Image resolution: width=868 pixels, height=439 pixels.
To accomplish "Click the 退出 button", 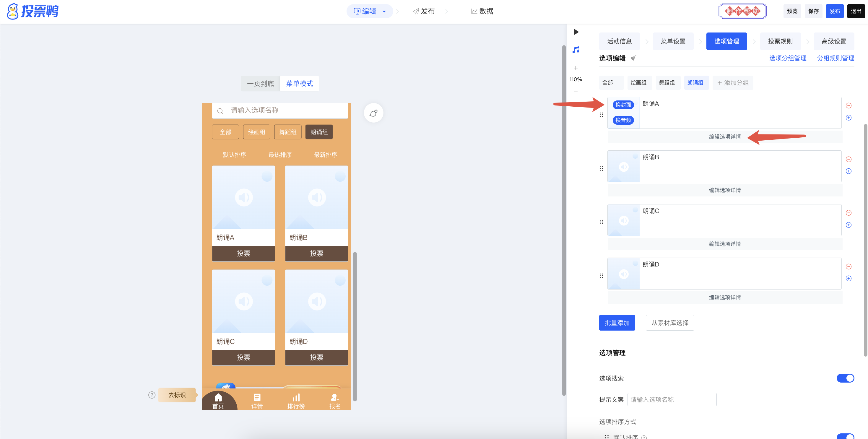I will coord(856,12).
